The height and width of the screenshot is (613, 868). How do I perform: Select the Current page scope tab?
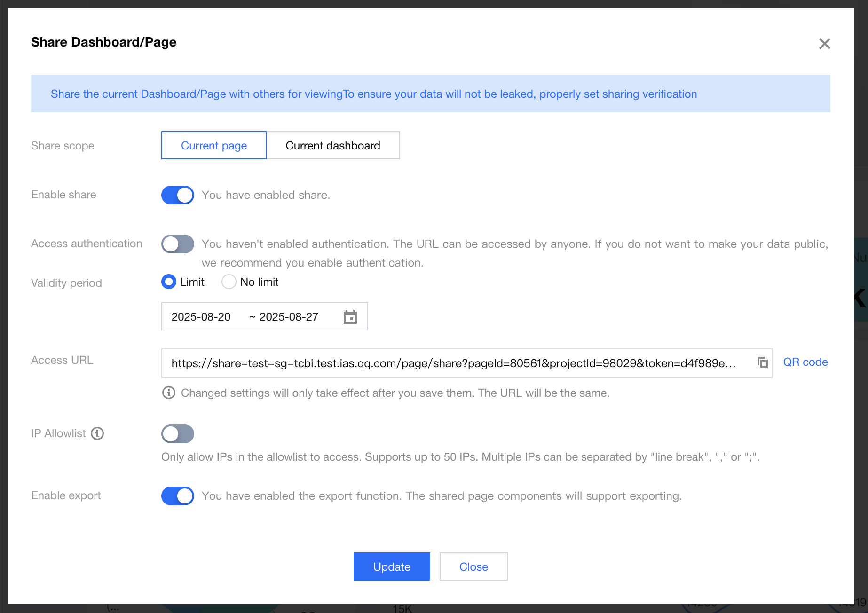(x=214, y=146)
